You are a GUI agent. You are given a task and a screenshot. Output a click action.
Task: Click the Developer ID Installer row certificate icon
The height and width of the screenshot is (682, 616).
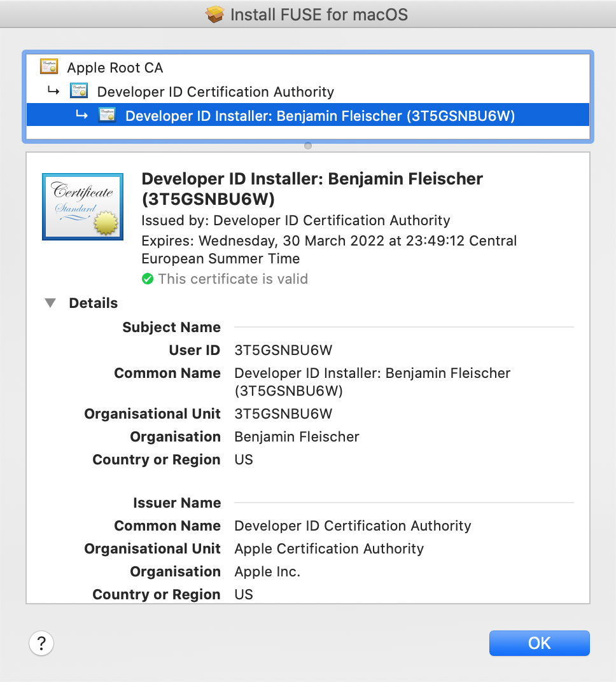pyautogui.click(x=107, y=115)
